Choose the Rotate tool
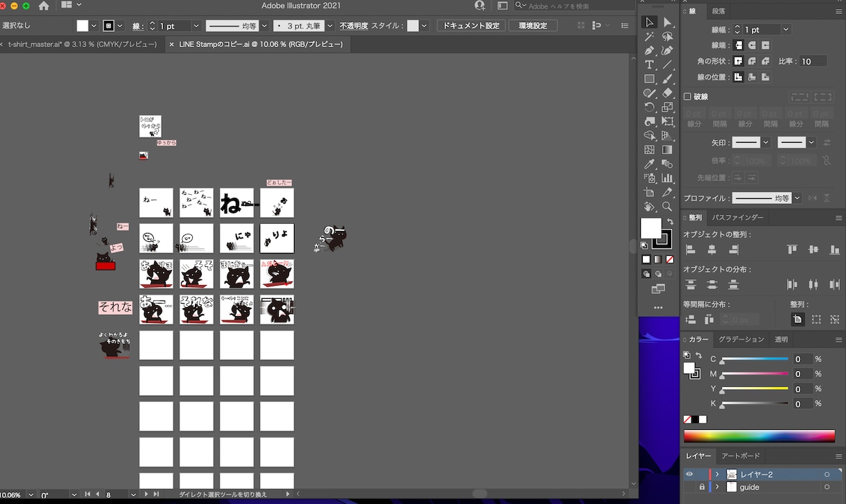 [x=649, y=107]
